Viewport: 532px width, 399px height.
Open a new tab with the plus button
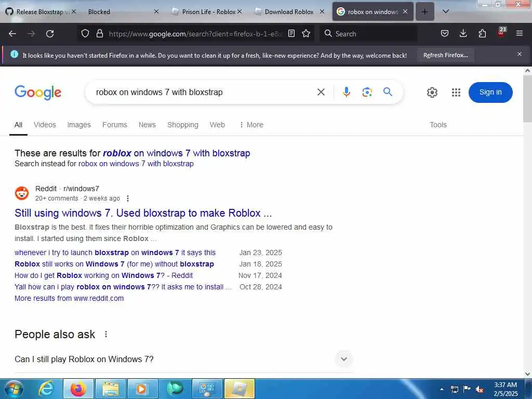click(x=425, y=11)
